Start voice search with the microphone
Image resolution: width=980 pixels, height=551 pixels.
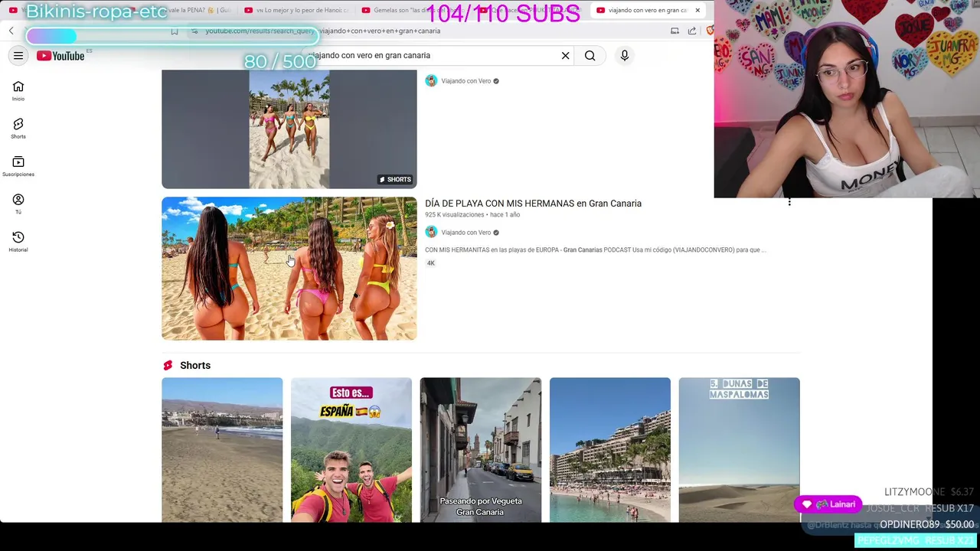click(625, 56)
